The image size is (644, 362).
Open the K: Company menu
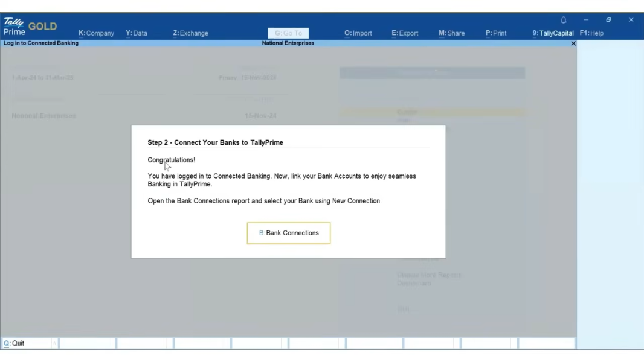pos(96,33)
